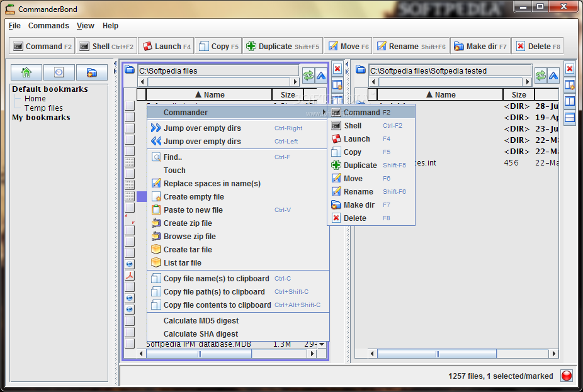Choose Paste to new file

click(x=238, y=210)
